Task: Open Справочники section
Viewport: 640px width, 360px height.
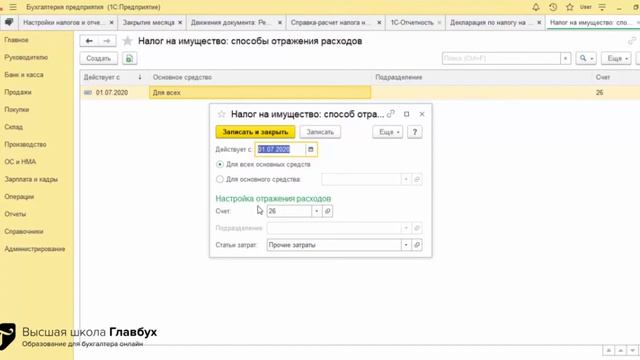Action: 24,231
